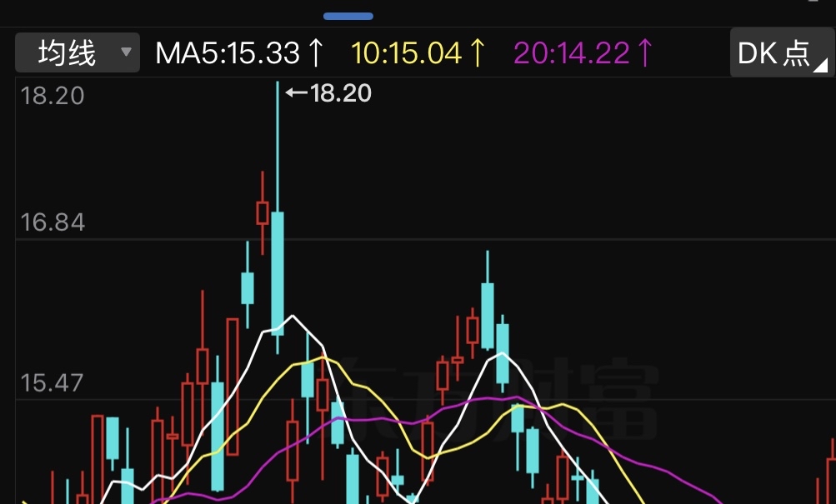Select the 16.84 price axis label
This screenshot has height=504, width=836.
[x=53, y=222]
